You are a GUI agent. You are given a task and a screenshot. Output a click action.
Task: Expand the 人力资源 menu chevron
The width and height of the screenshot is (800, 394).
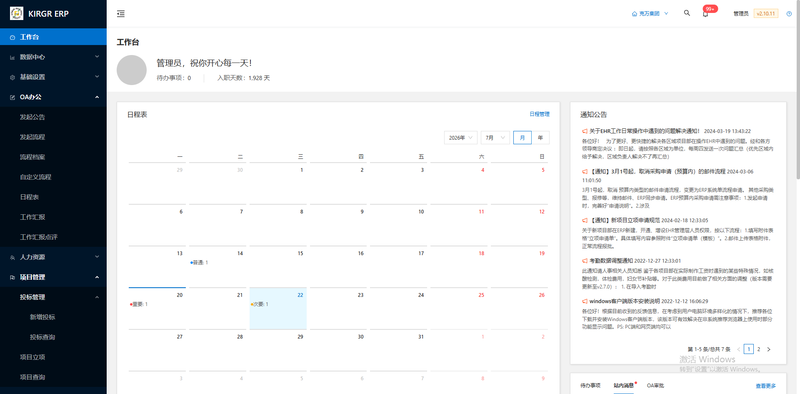click(97, 257)
